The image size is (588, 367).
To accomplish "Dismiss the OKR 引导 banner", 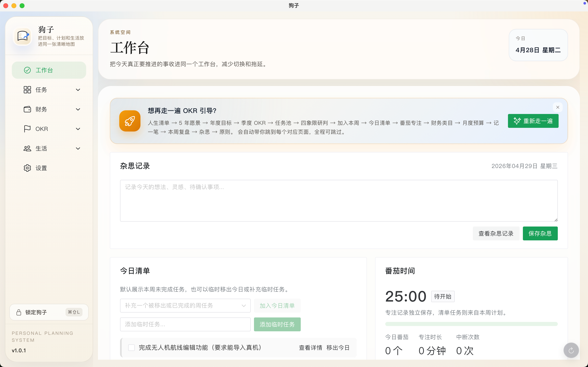I will [x=558, y=107].
